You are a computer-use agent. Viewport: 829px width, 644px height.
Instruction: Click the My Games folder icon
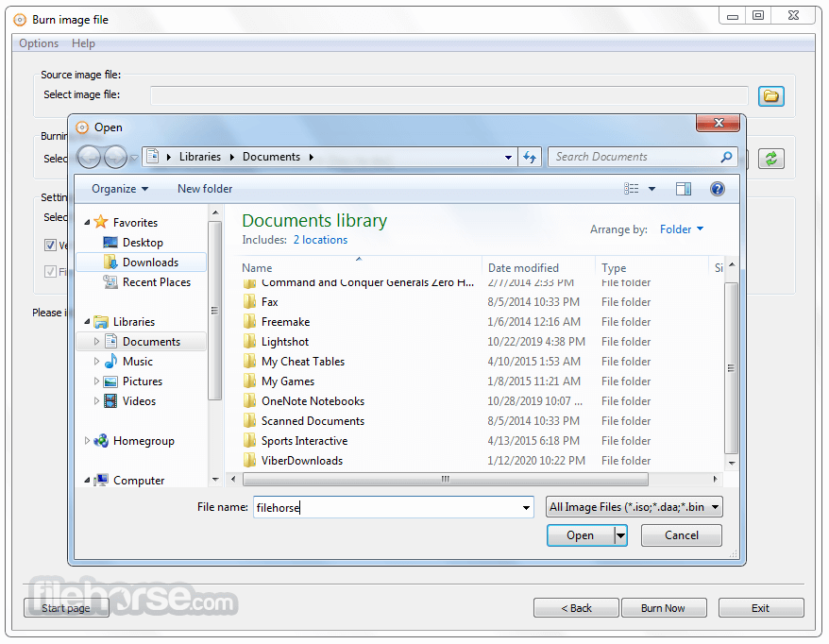[x=249, y=381]
